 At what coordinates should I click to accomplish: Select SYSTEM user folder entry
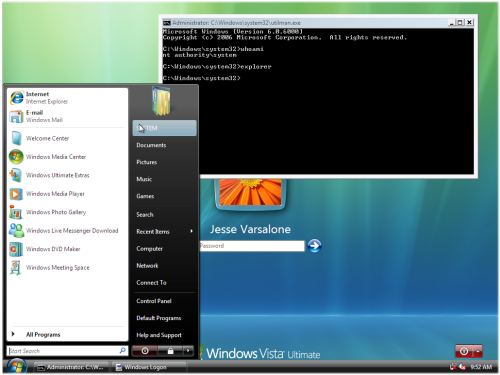click(x=164, y=128)
